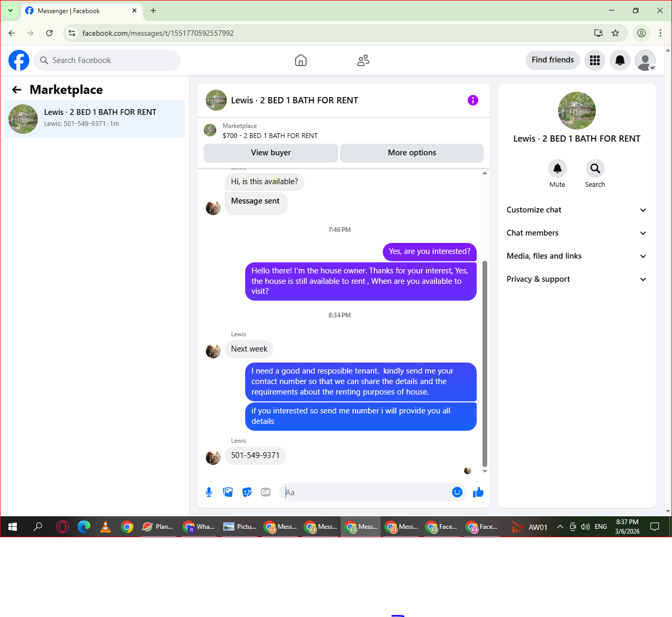Viewport: 672px width, 617px height.
Task: Show hidden system tray icons
Action: 560,527
